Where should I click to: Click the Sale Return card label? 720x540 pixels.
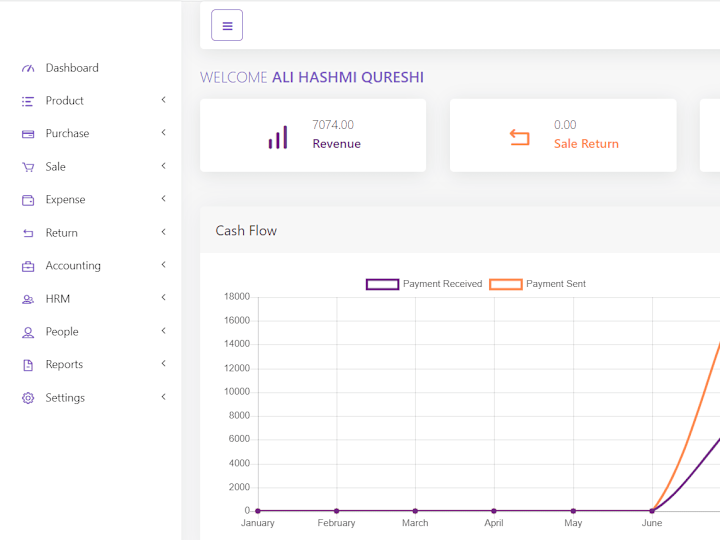(586, 144)
